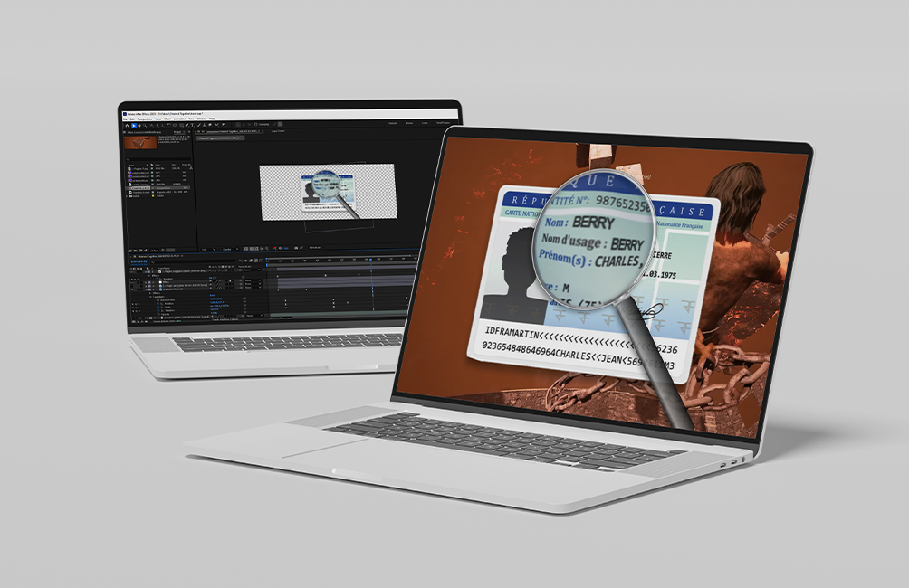Click the blue current-time indicator on timeline

tap(370, 259)
